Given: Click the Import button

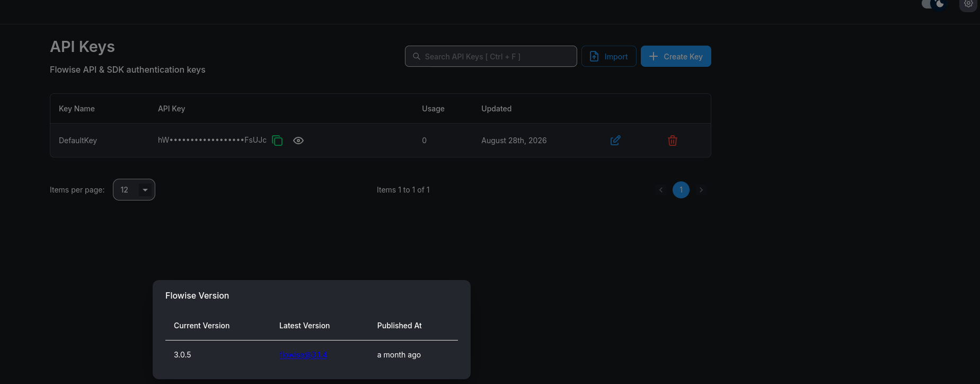Looking at the screenshot, I should (609, 56).
